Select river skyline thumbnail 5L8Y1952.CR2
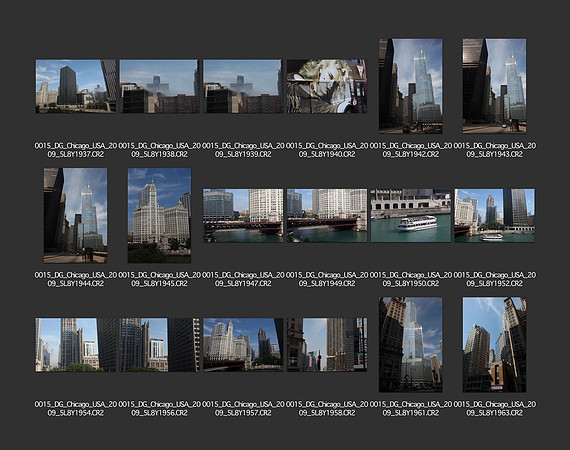 [x=494, y=216]
